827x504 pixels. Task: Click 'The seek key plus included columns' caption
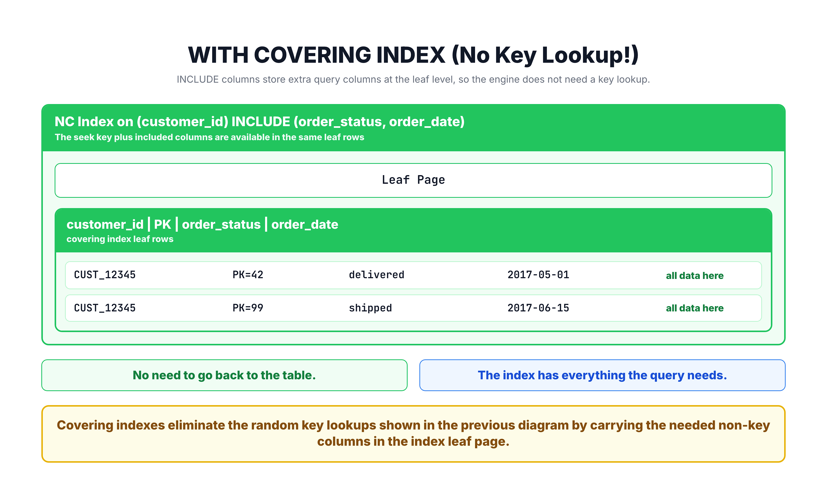pyautogui.click(x=209, y=137)
